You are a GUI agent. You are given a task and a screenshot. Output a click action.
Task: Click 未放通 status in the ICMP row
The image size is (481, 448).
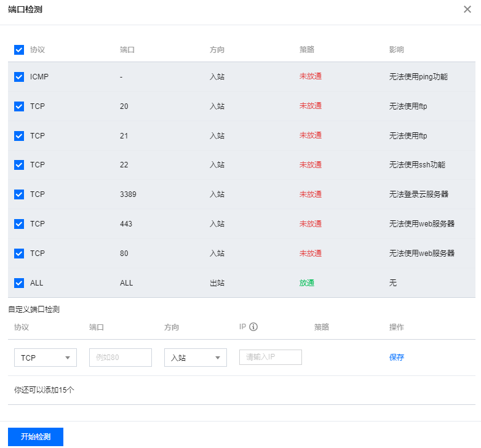[x=310, y=77]
